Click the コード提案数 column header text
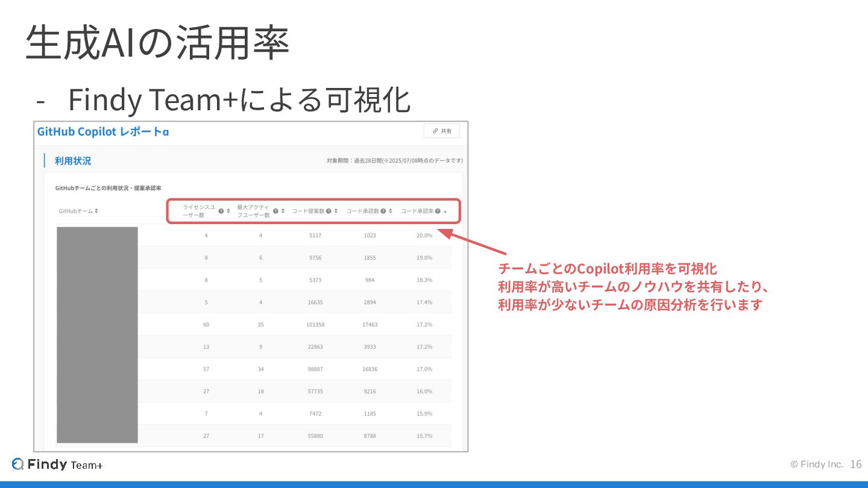Viewport: 868px width, 488px height. tap(308, 211)
